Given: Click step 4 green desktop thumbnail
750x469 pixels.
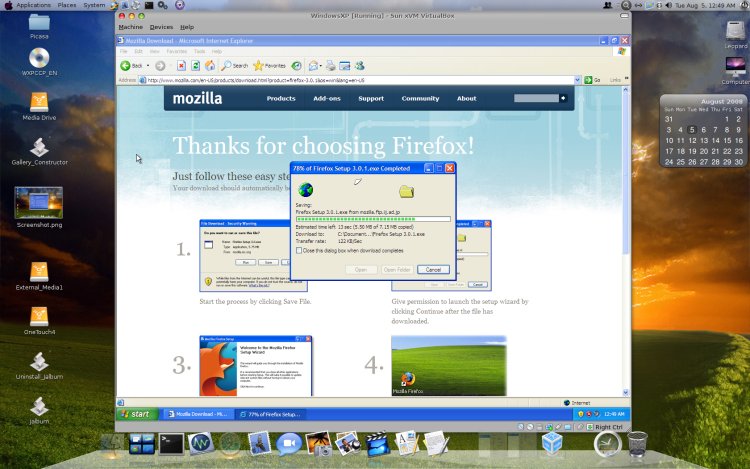Looking at the screenshot, I should [448, 366].
